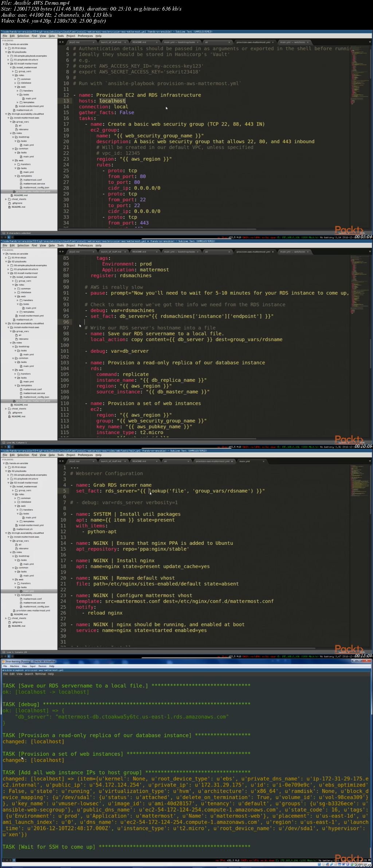Select highlighted provision-aws-mattermost.yml in top frame sidebar

[x=29, y=192]
